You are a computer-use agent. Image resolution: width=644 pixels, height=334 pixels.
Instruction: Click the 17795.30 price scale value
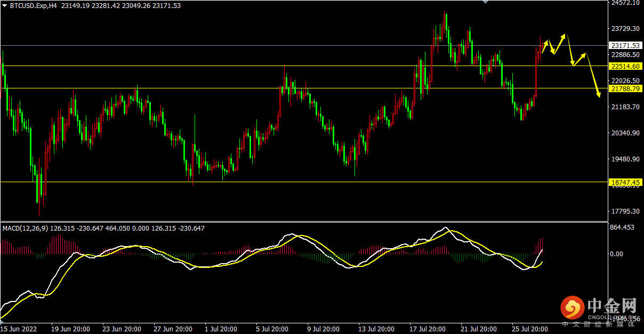coord(625,211)
